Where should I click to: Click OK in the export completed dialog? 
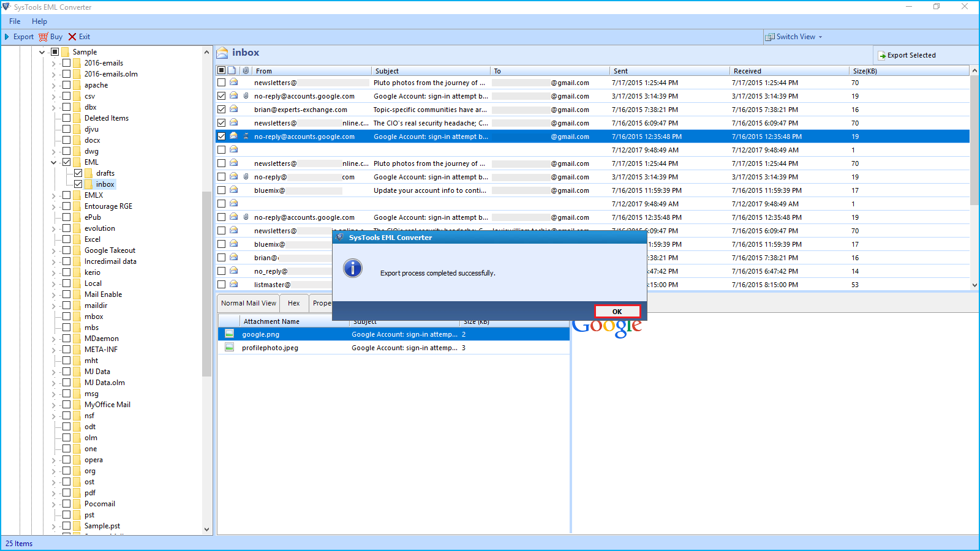point(617,312)
